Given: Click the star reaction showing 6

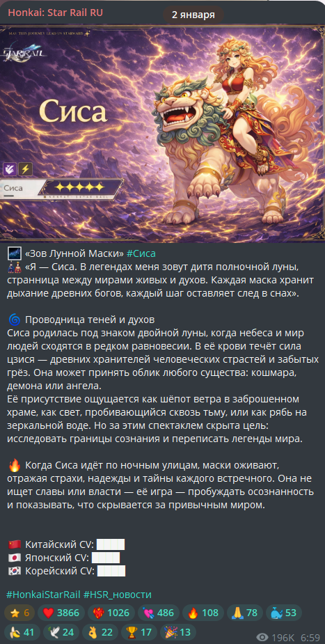Looking at the screenshot, I should coord(20,613).
